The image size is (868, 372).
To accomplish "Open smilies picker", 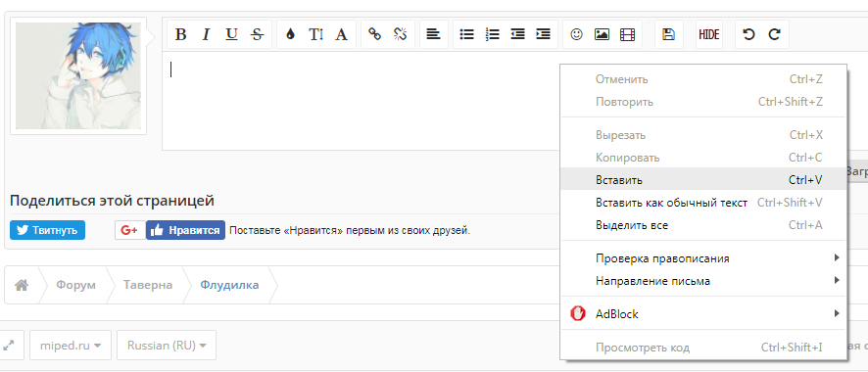I will click(x=576, y=34).
